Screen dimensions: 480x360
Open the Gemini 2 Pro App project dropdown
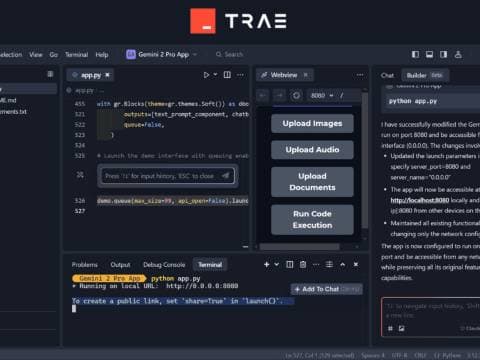[x=162, y=54]
